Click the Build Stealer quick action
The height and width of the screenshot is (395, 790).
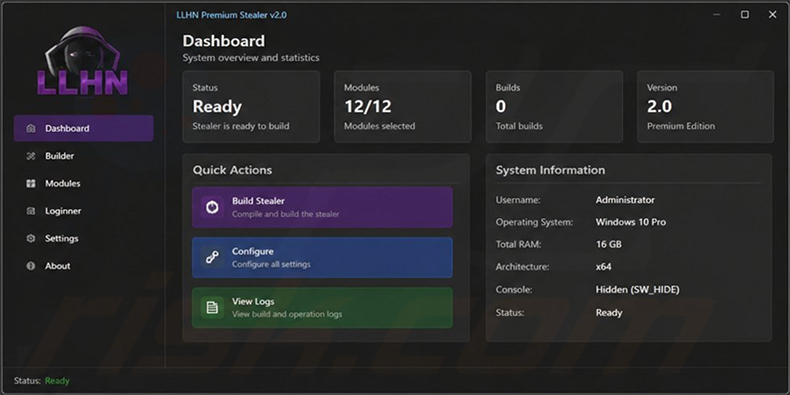[322, 207]
